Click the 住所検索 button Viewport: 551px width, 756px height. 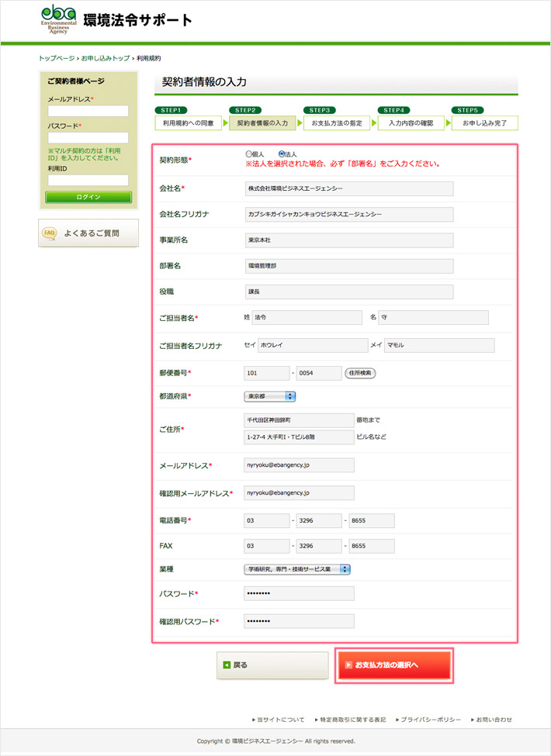point(359,373)
